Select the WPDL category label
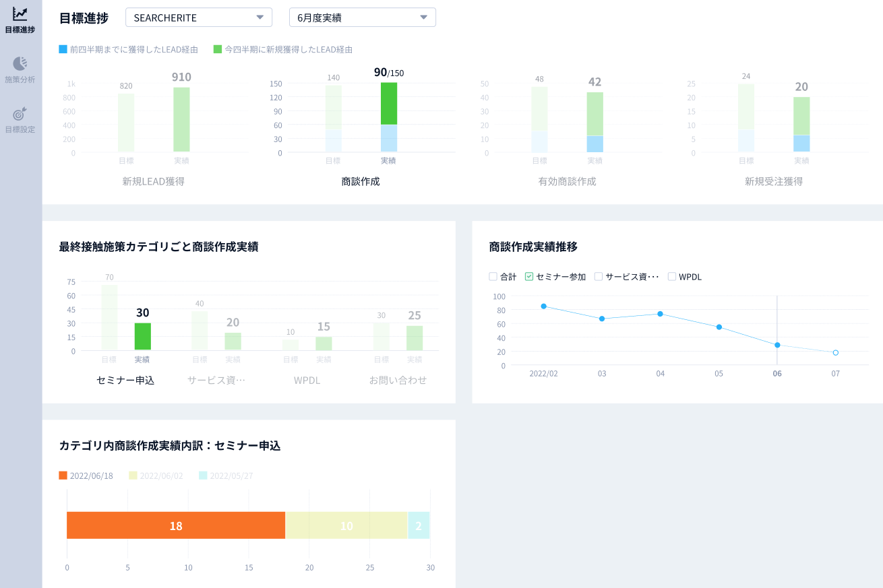The height and width of the screenshot is (588, 883). (x=307, y=380)
